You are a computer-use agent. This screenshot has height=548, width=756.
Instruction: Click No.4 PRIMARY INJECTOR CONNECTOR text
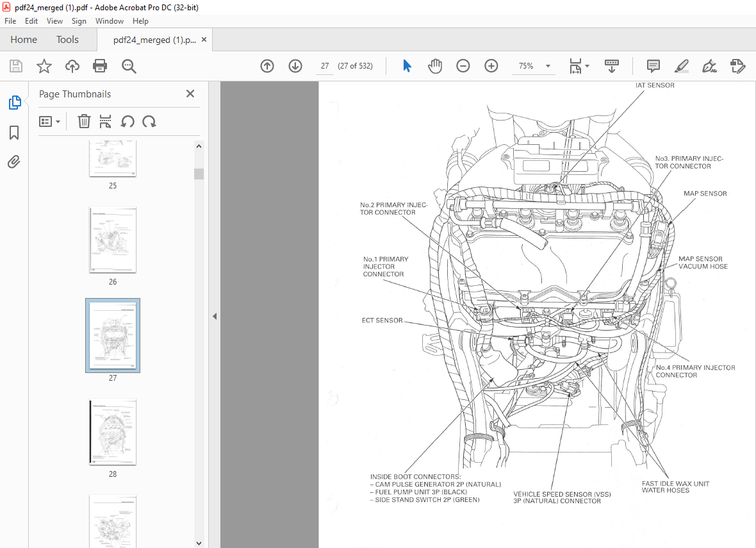click(695, 372)
